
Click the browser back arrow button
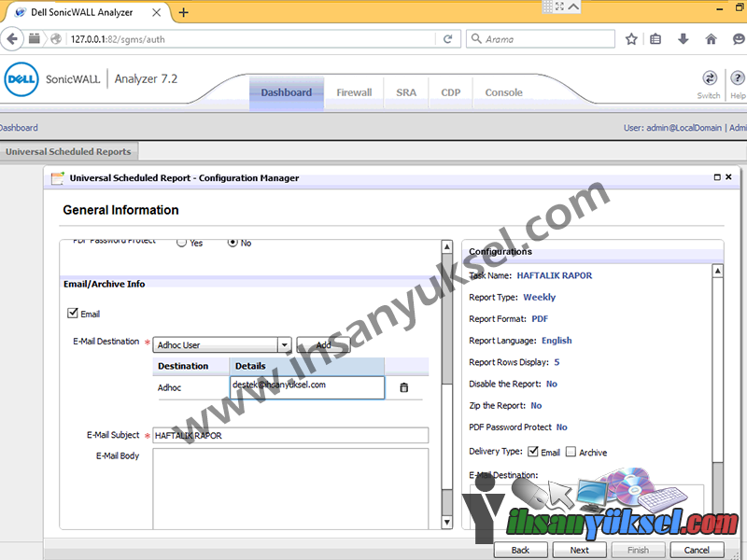(12, 39)
